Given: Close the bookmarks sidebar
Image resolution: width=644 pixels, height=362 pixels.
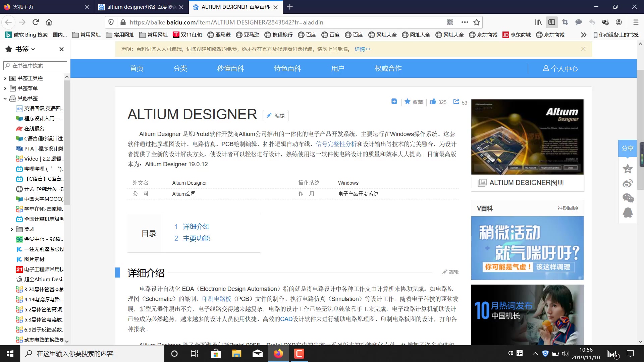Looking at the screenshot, I should [61, 49].
